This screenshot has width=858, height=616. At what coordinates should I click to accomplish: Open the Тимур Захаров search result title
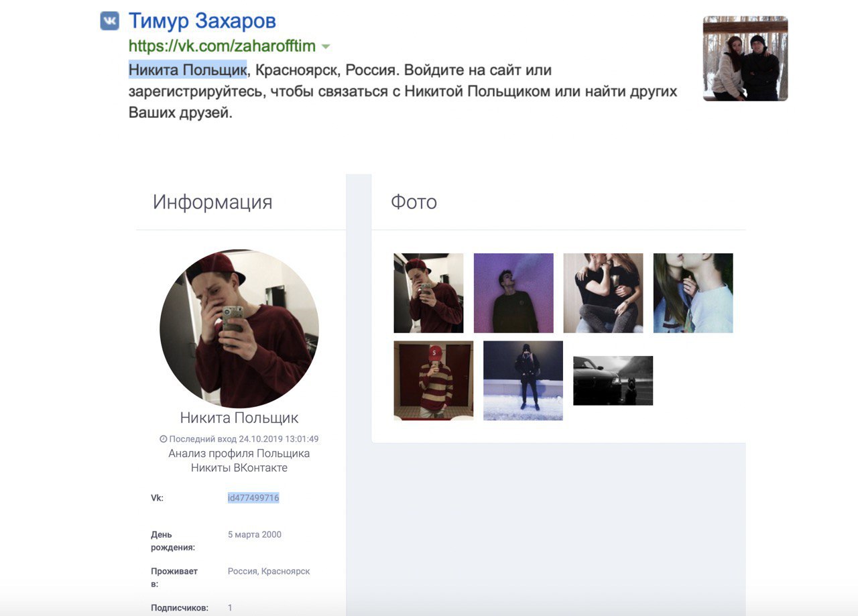tap(202, 21)
